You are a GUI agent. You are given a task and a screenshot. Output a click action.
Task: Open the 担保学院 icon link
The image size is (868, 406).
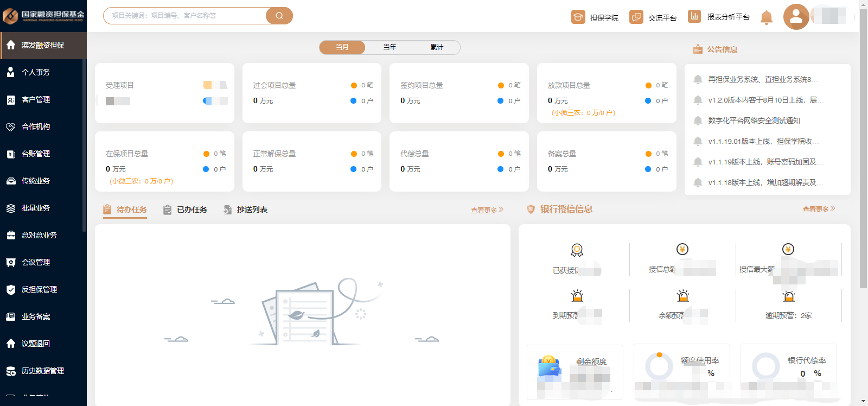point(578,17)
